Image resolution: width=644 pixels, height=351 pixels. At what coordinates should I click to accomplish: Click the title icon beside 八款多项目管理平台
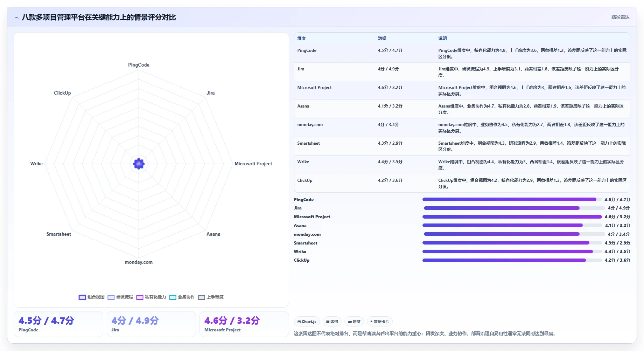(x=16, y=18)
